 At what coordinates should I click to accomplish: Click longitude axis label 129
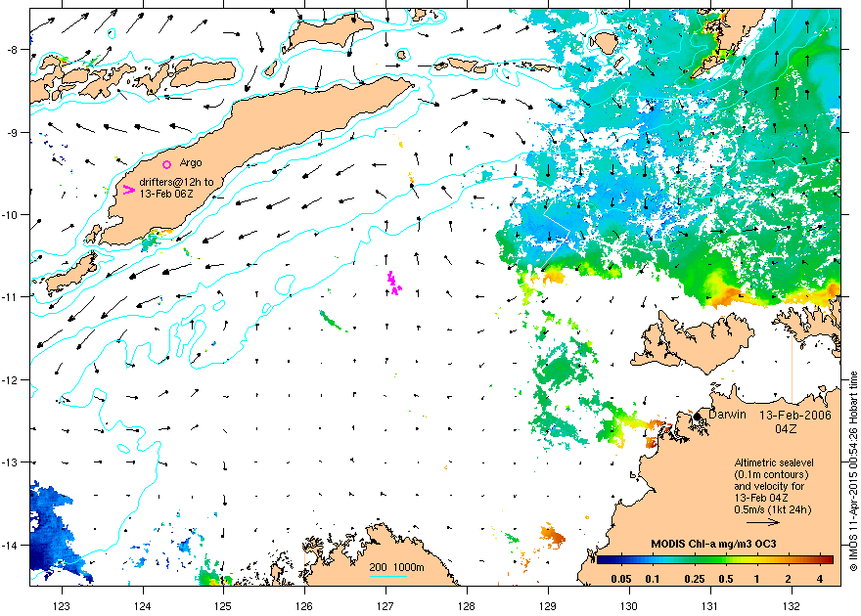(x=548, y=606)
